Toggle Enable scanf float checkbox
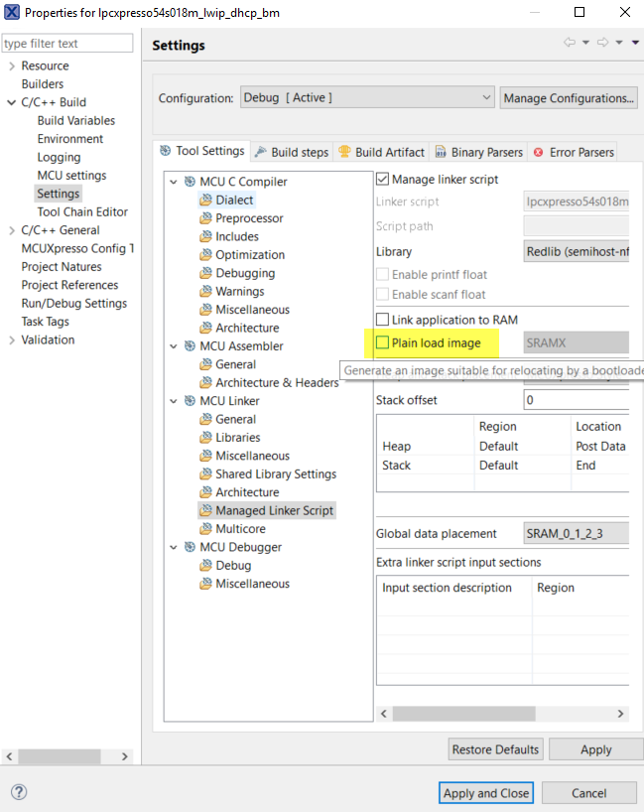Viewport: 644px width, 812px height. (383, 294)
